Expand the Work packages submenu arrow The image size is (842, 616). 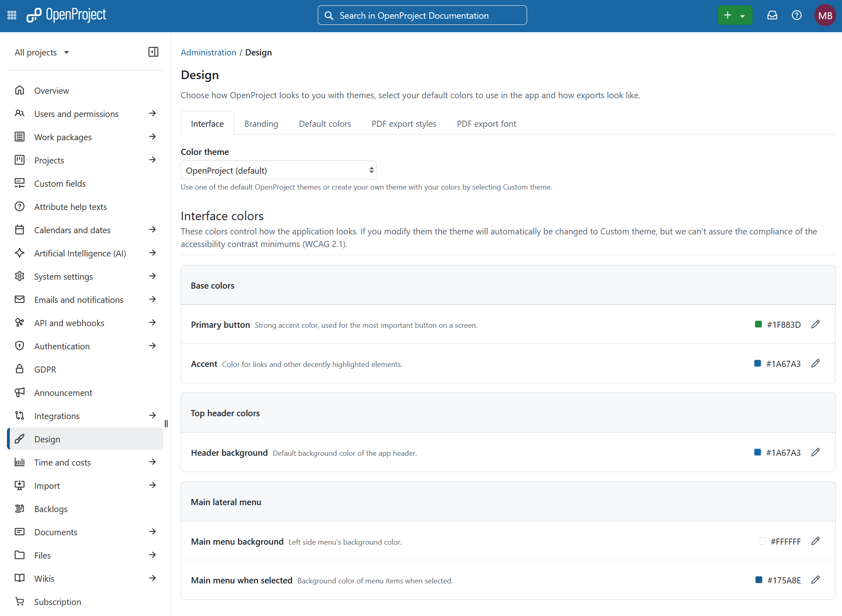coord(153,137)
